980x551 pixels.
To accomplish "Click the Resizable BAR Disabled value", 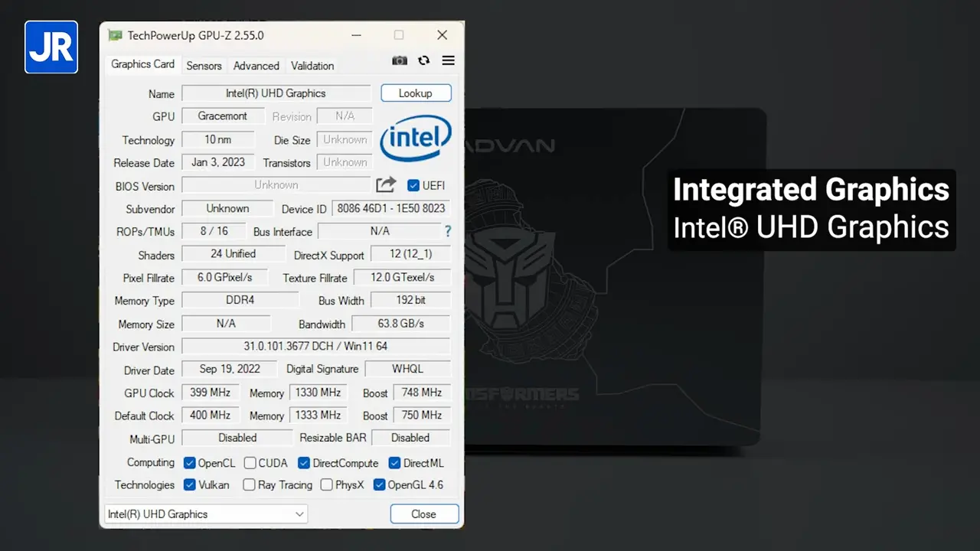I will pyautogui.click(x=410, y=438).
